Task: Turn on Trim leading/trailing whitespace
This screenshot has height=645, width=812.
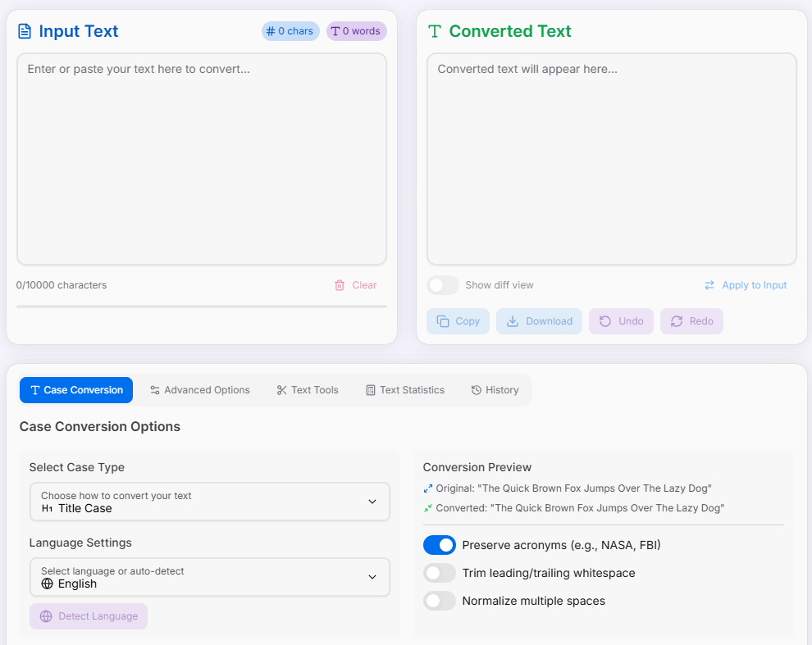Action: click(x=440, y=573)
